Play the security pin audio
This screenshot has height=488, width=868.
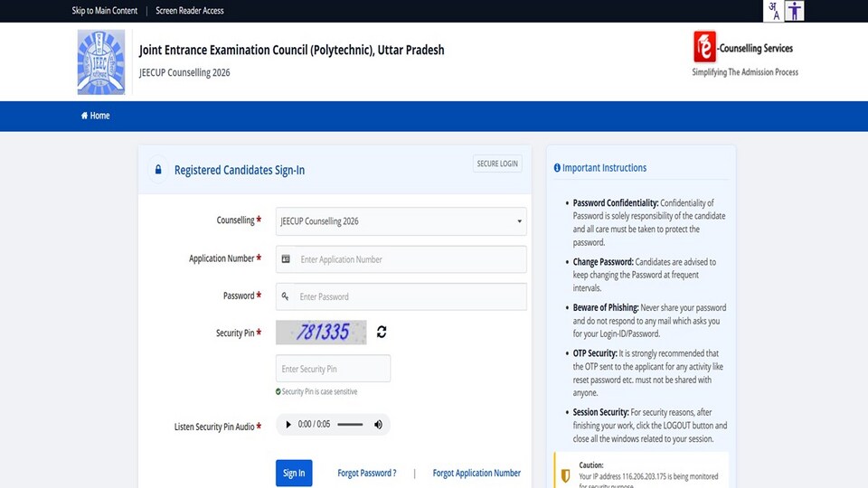288,425
